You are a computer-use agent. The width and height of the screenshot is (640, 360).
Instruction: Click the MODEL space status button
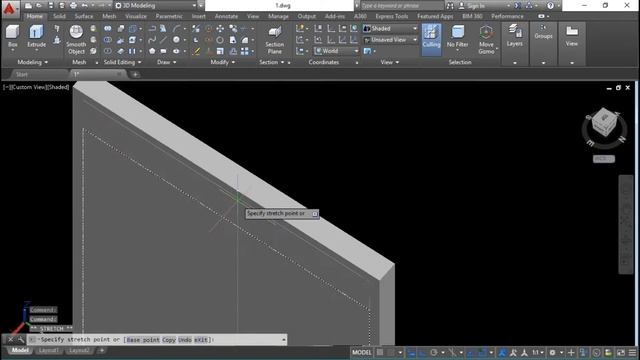click(362, 352)
